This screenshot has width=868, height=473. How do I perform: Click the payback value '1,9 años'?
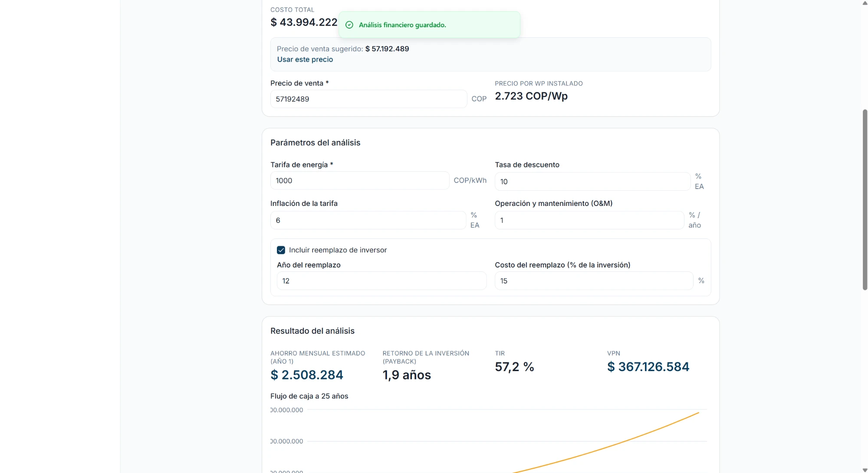pyautogui.click(x=407, y=375)
